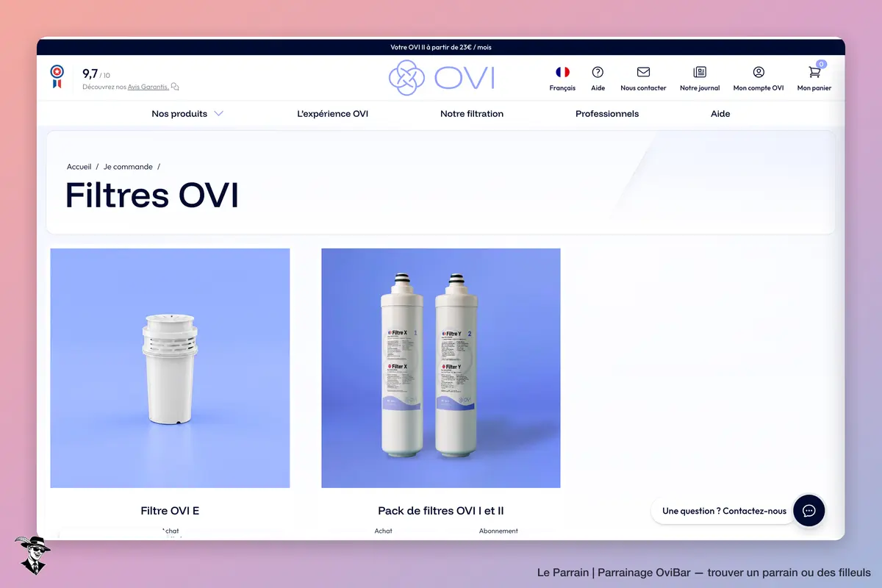
Task: Click the Filtre OVI E product image
Action: point(170,368)
